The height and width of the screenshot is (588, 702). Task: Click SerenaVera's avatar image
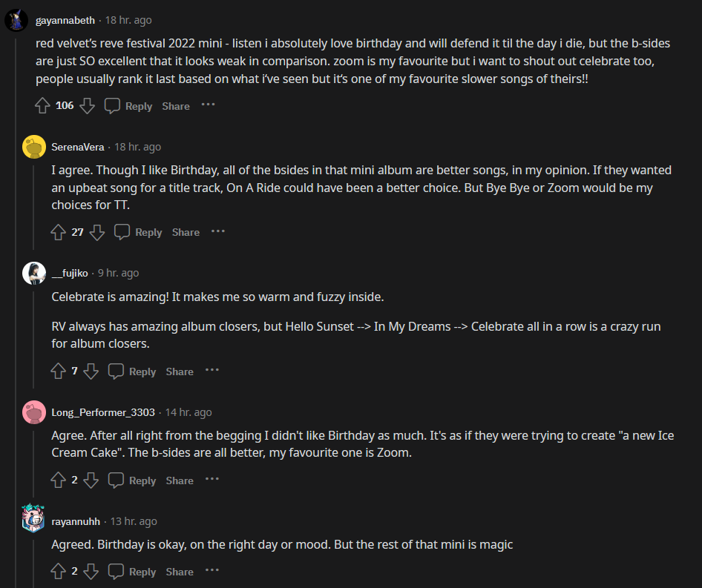(34, 147)
